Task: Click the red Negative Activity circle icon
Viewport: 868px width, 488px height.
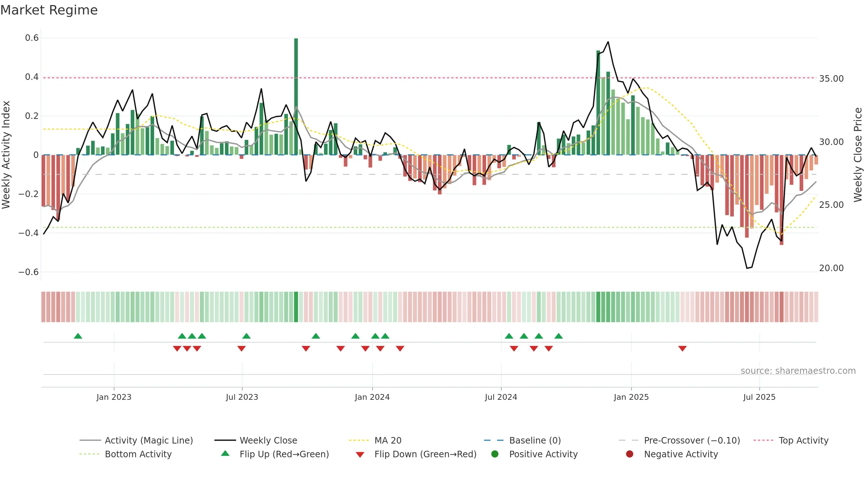Action: pyautogui.click(x=630, y=454)
